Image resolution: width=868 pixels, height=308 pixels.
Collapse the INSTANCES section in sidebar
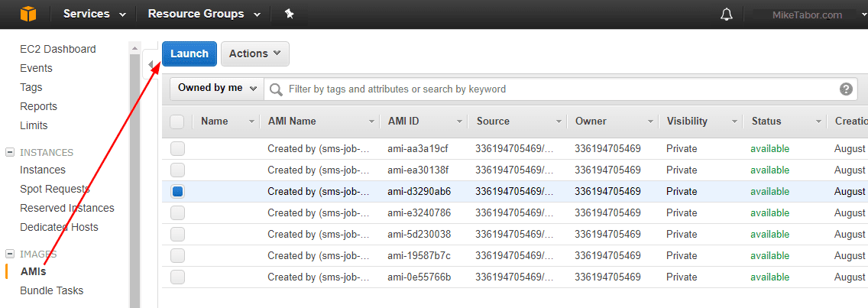click(9, 152)
